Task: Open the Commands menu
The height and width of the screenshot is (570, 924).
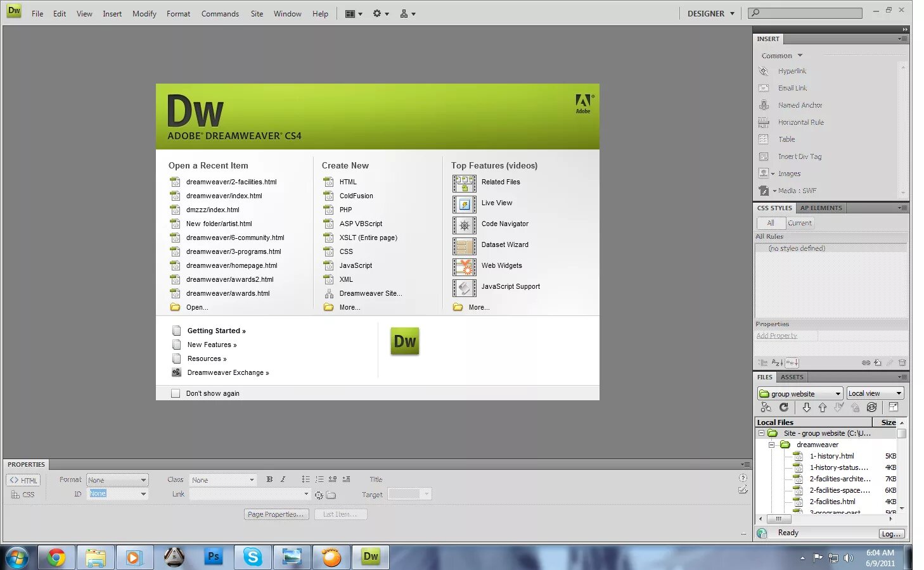Action: pos(220,13)
